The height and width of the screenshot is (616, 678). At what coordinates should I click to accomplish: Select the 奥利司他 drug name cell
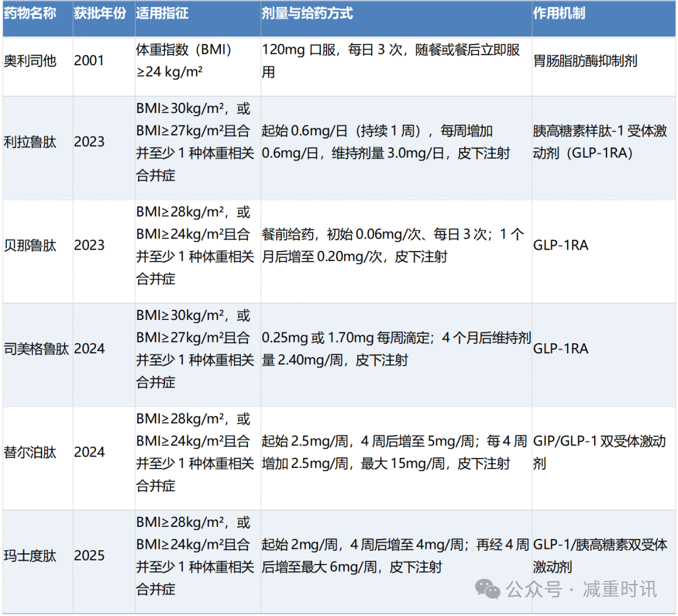(x=30, y=61)
